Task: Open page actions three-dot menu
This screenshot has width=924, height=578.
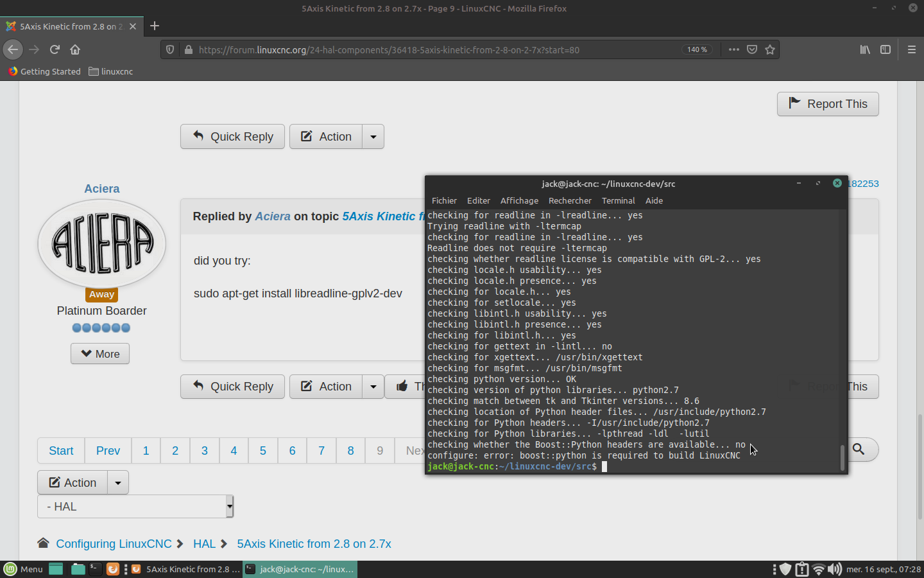Action: coord(734,49)
